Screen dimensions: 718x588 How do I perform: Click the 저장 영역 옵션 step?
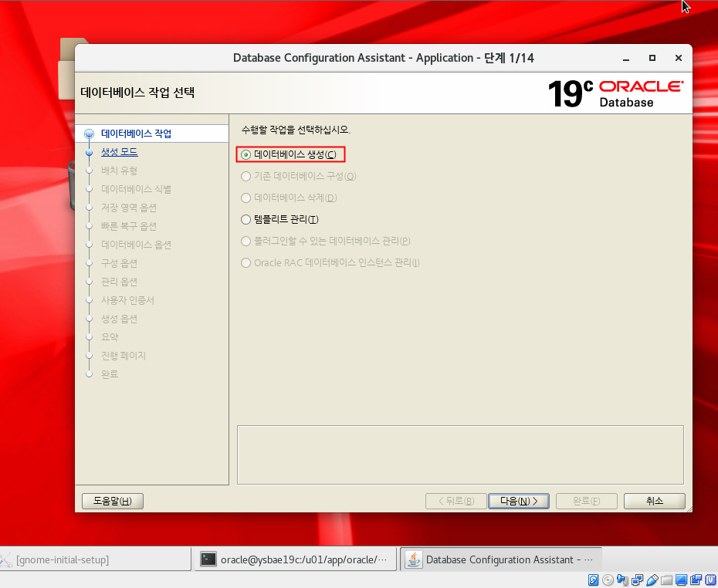129,208
